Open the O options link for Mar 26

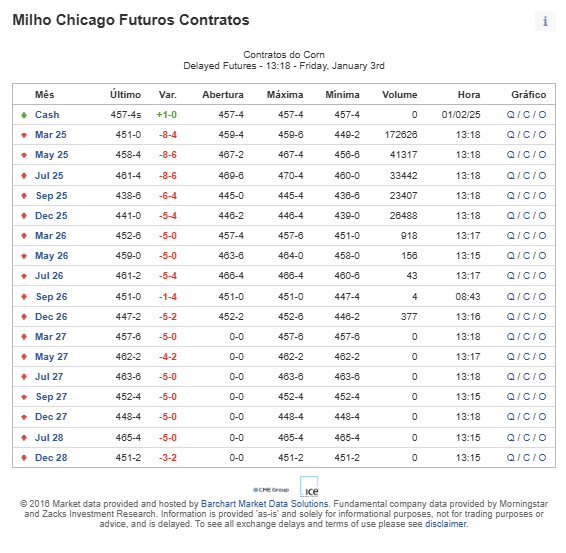[x=542, y=236]
